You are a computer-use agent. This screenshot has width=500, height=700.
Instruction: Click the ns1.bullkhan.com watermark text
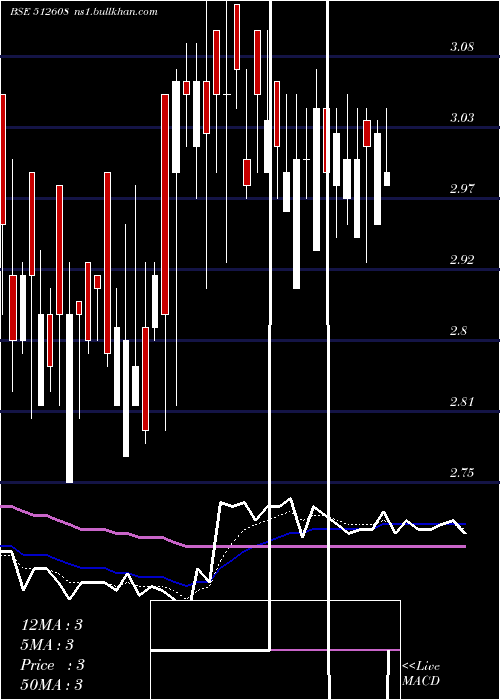(116, 12)
